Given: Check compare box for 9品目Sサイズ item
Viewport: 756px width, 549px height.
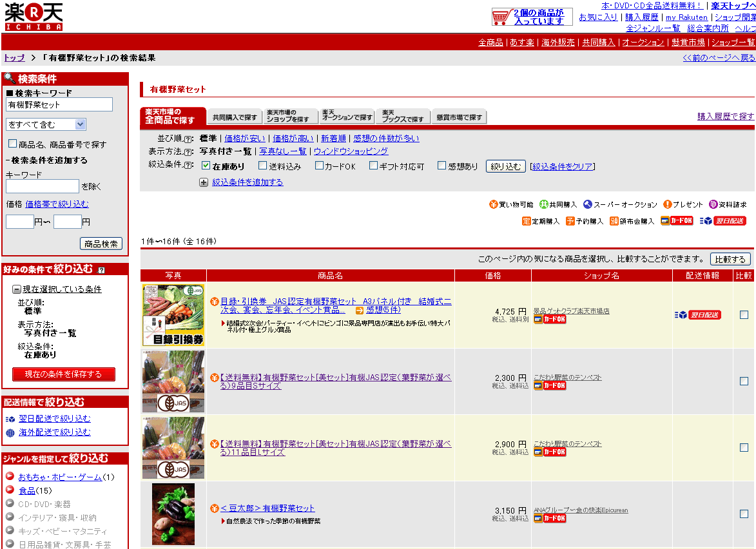Looking at the screenshot, I should click(x=744, y=381).
